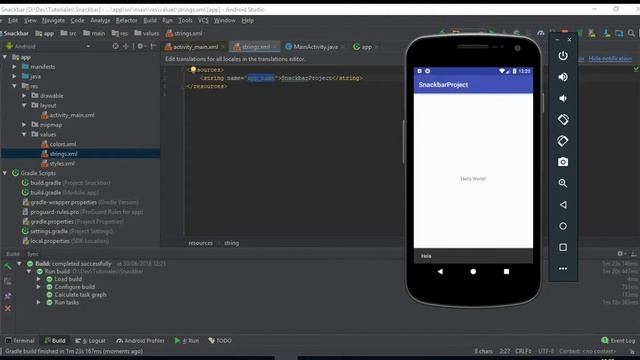Click UTF-8 encoding in status bar

546,351
